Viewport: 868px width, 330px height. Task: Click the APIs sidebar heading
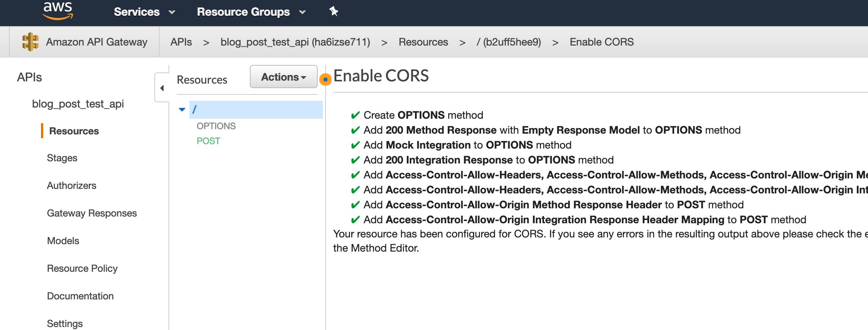click(x=29, y=77)
